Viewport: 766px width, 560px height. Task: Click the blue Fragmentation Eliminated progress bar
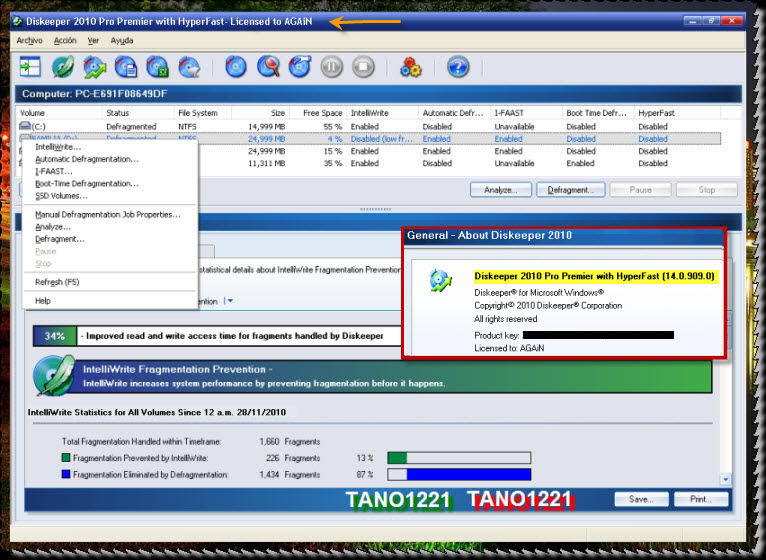point(459,474)
